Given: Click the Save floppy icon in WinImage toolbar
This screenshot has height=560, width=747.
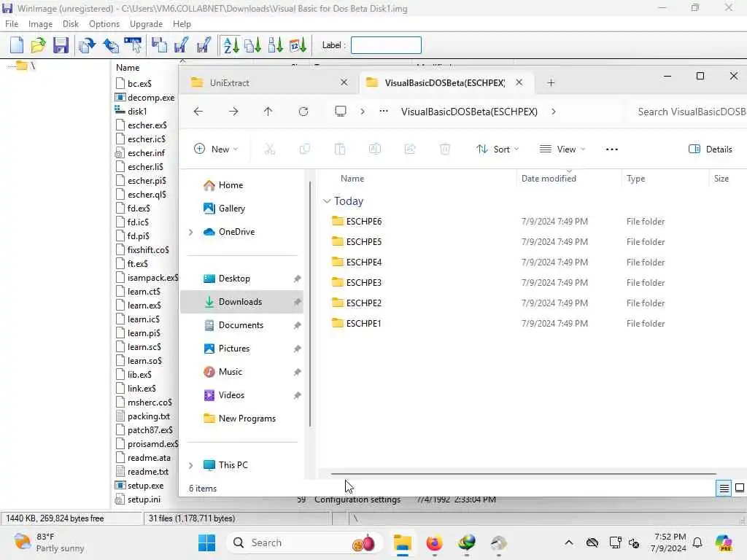Looking at the screenshot, I should (61, 45).
